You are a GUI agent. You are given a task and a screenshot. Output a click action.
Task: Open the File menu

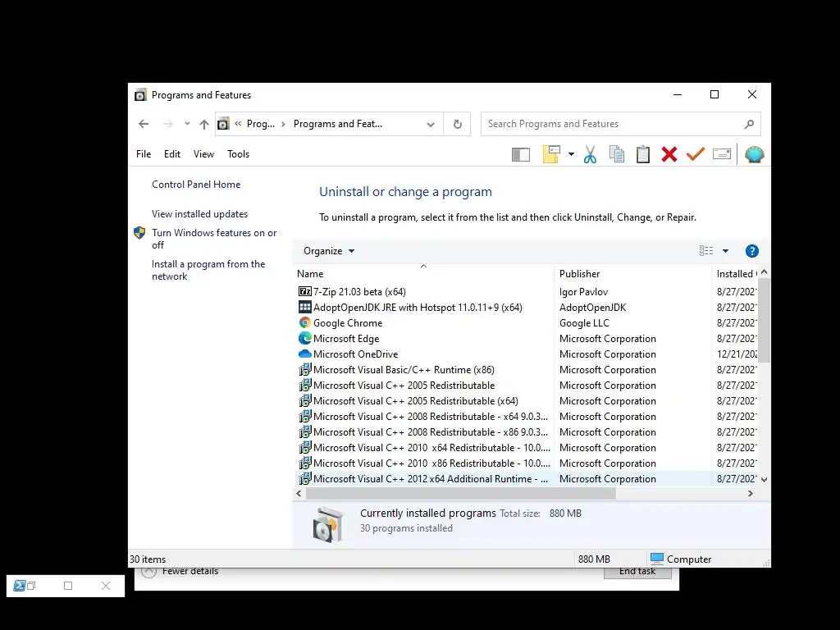click(144, 154)
